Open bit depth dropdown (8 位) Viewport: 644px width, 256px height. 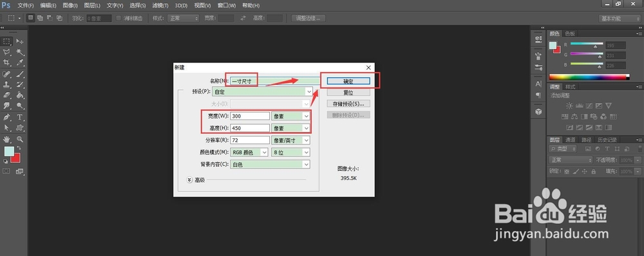pos(290,152)
